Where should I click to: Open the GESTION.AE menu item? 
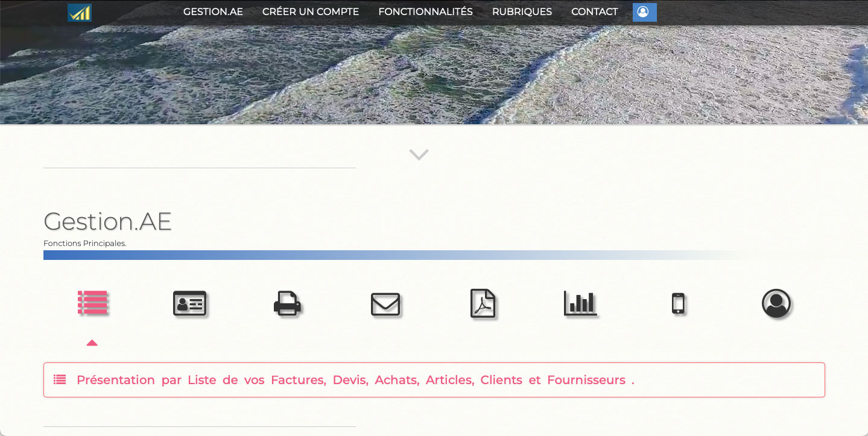pyautogui.click(x=213, y=12)
